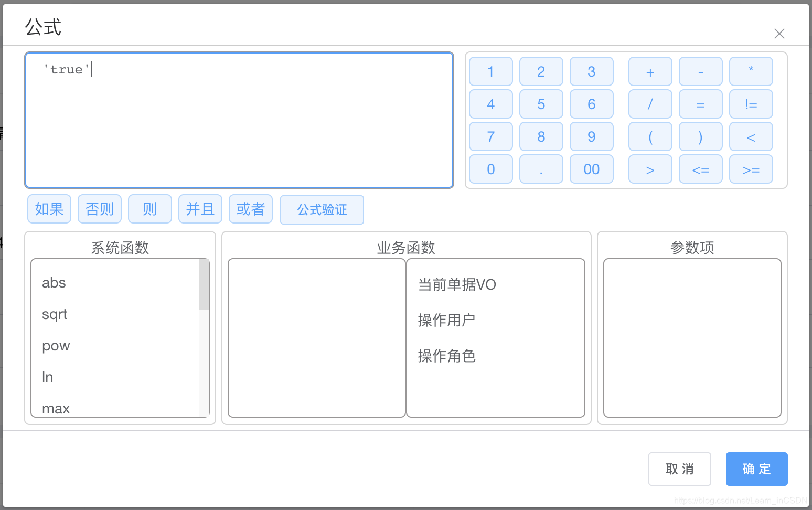Run 公式验证 formula validation
Viewport: 812px width, 510px height.
coord(322,210)
